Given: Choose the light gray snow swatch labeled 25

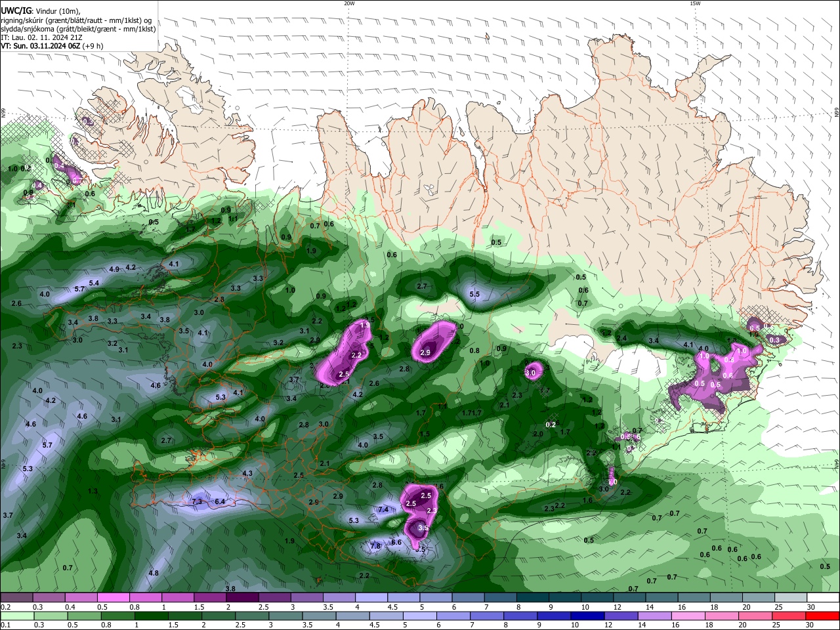Looking at the screenshot, I should click(x=791, y=598).
